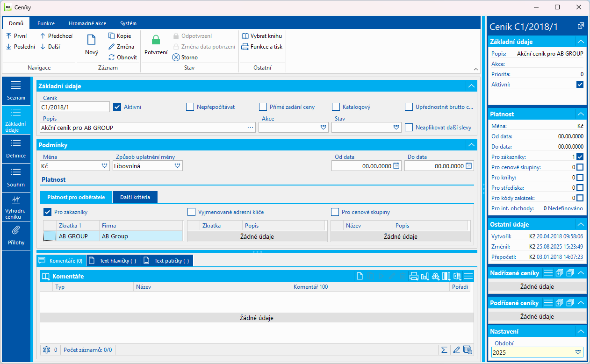Click into the Ceník number field
The image size is (590, 364).
(x=74, y=107)
